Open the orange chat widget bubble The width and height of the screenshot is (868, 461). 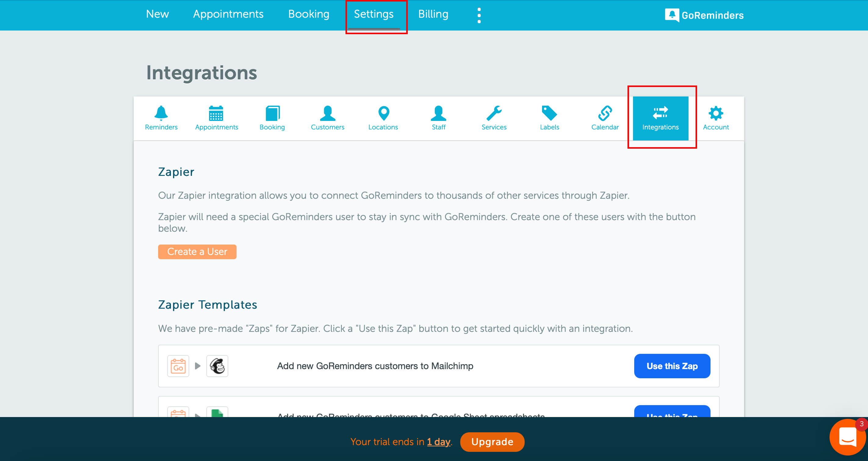847,437
